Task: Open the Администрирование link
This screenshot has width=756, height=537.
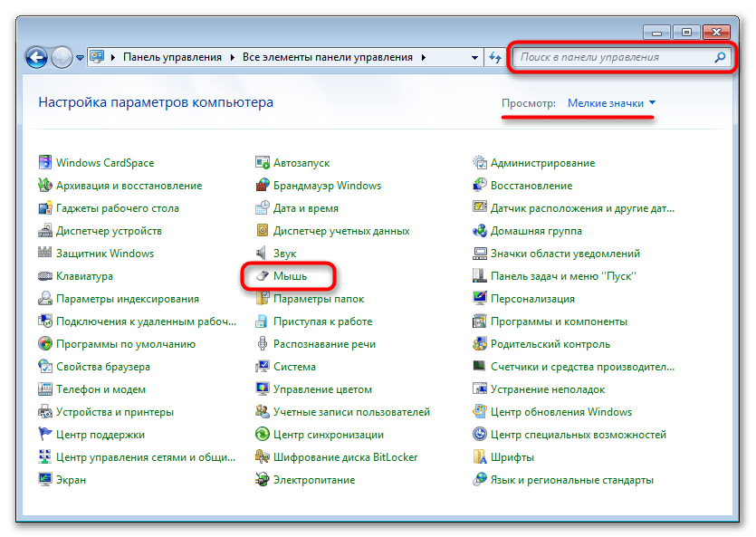Action: [x=545, y=162]
